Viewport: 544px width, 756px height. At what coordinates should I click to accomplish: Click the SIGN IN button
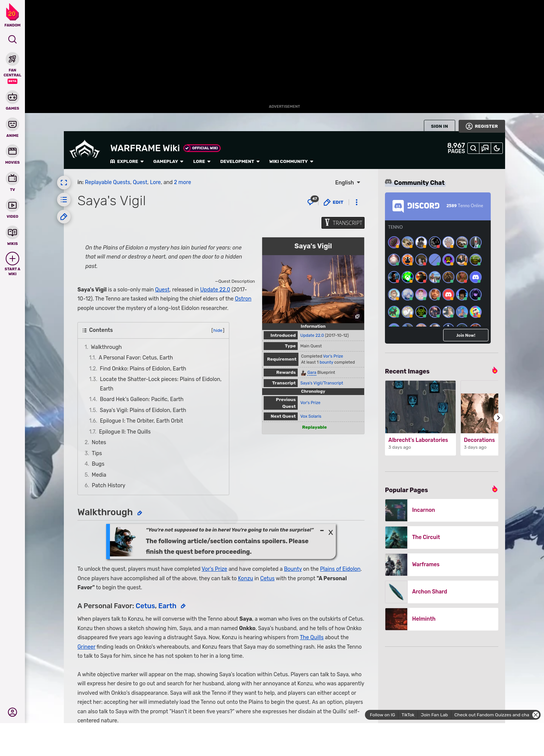(439, 126)
